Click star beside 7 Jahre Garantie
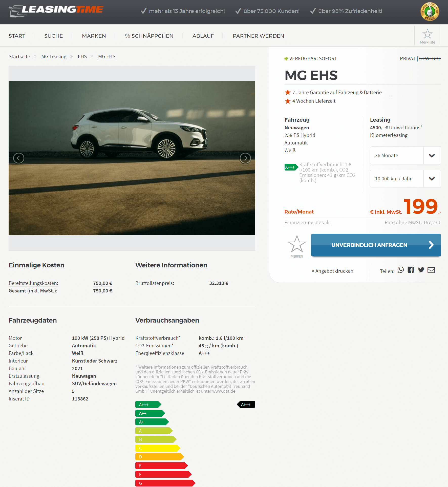 [288, 93]
